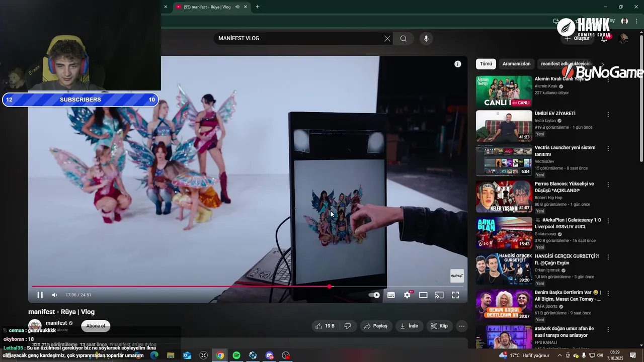644x362 pixels.
Task: Open options for ÜMİDİ EV ZİYARETİ video
Action: point(608,115)
